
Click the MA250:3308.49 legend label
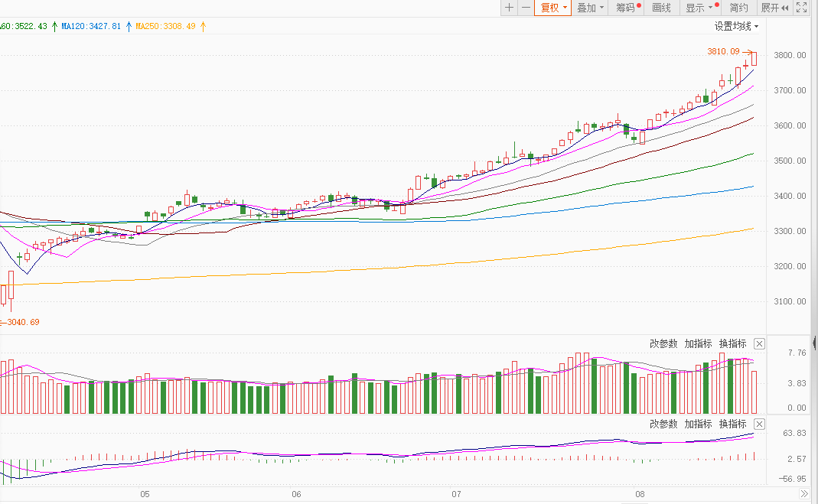click(x=165, y=26)
